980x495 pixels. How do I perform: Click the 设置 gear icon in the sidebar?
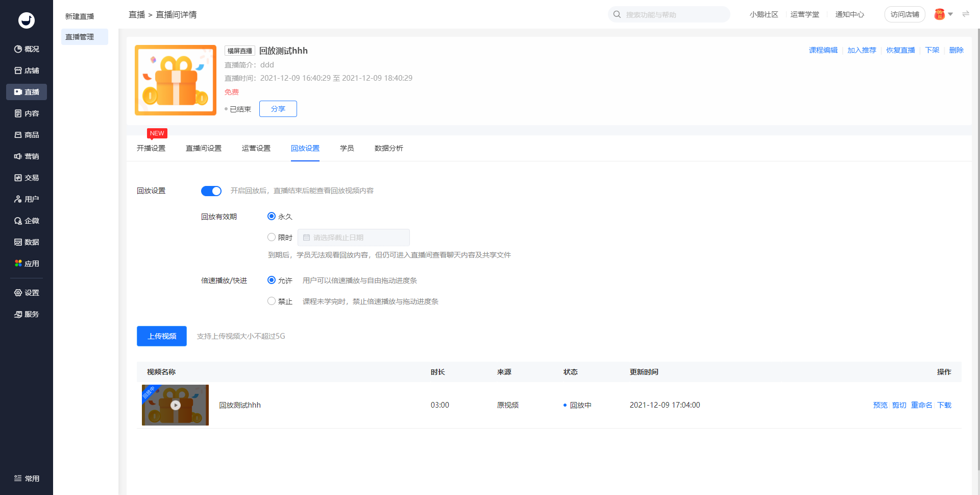(27, 293)
